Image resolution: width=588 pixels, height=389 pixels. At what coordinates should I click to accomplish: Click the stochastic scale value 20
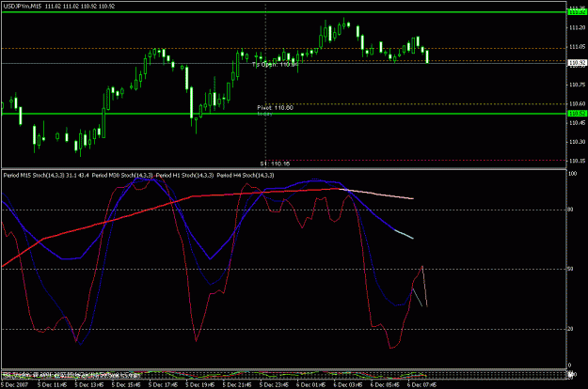point(571,329)
